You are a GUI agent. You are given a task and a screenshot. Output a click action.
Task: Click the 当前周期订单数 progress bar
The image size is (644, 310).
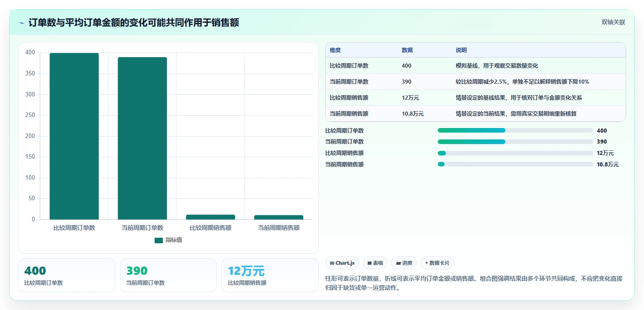pyautogui.click(x=515, y=142)
